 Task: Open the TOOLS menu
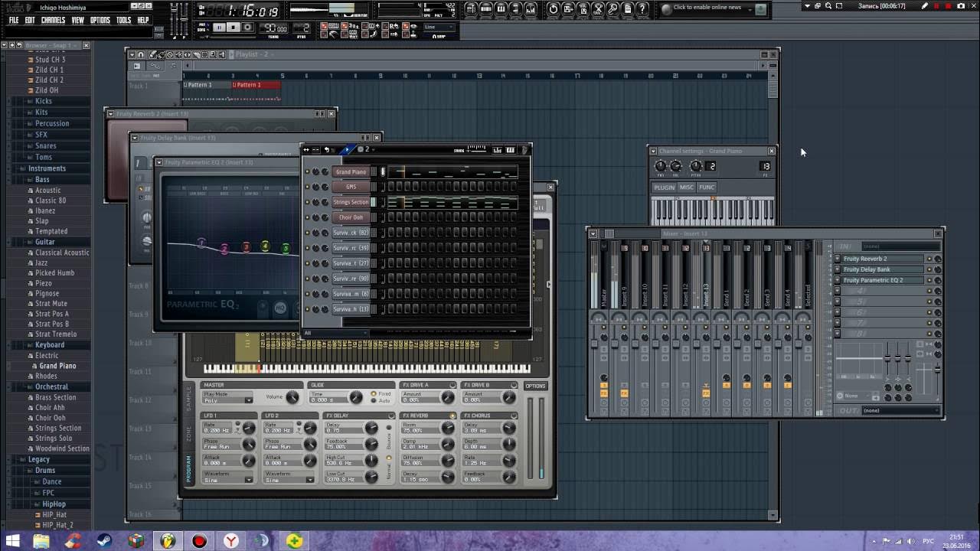(123, 20)
